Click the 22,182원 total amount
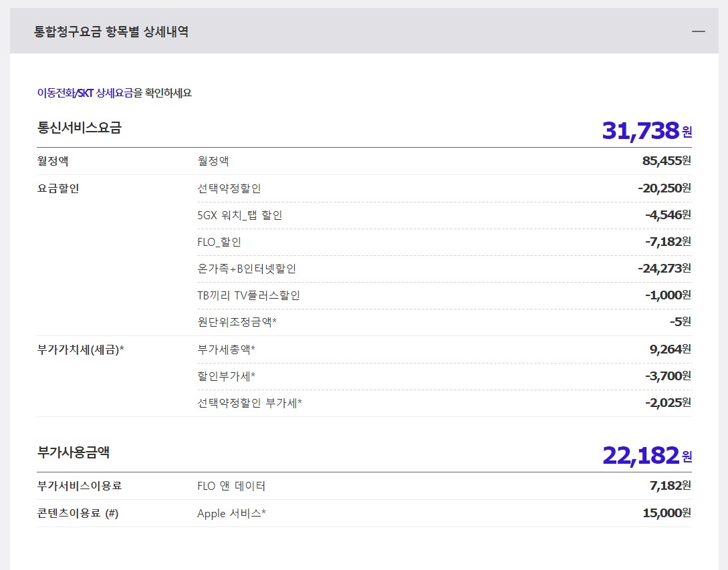Viewport: 728px width, 570px height. [x=646, y=455]
